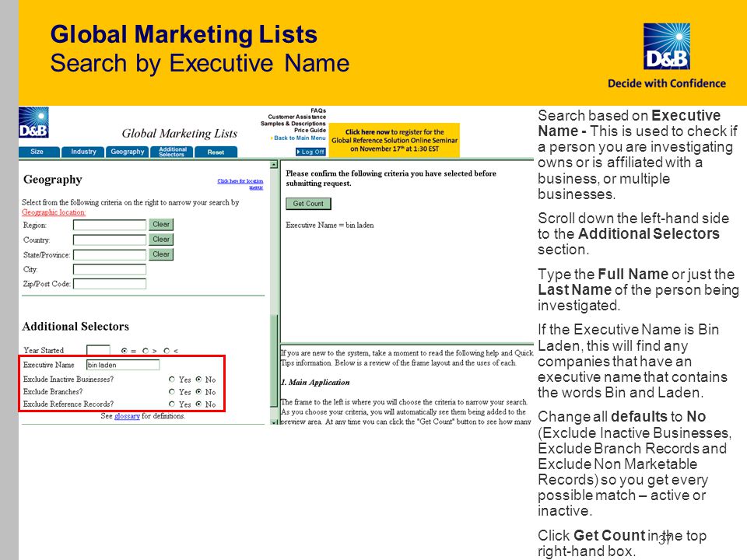Open the 'Click here for location menus' link
The image size is (747, 560).
pyautogui.click(x=240, y=184)
